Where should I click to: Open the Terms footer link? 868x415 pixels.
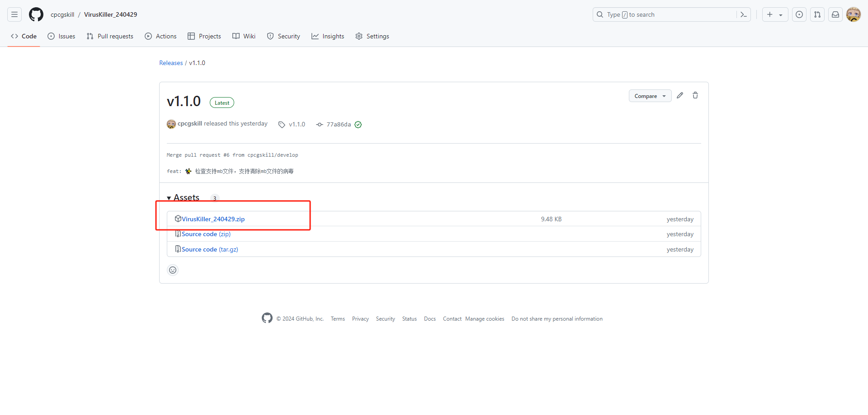point(338,319)
